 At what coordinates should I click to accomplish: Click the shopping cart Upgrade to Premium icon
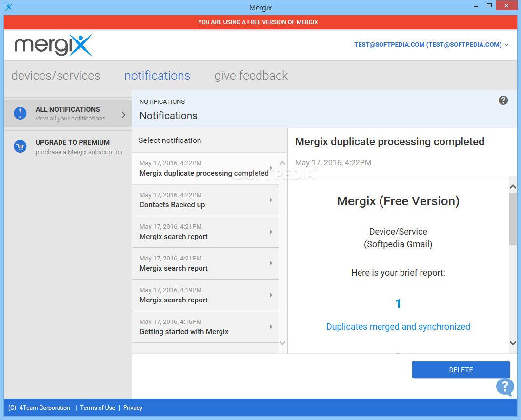[20, 146]
